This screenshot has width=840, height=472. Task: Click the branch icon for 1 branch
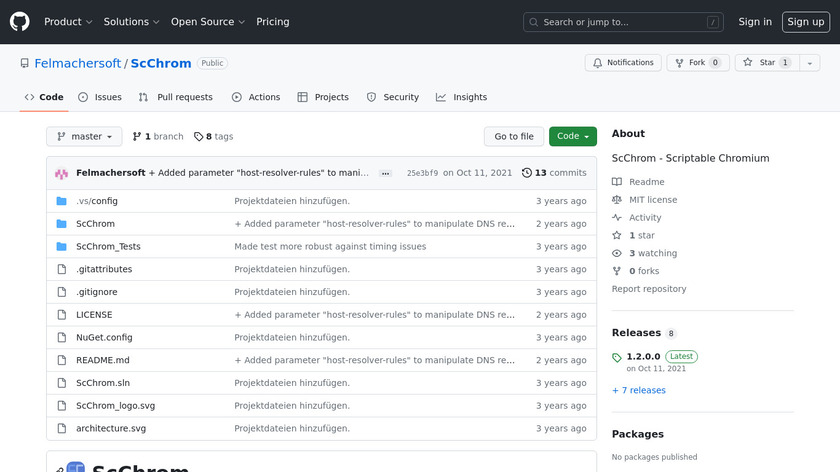coord(137,137)
